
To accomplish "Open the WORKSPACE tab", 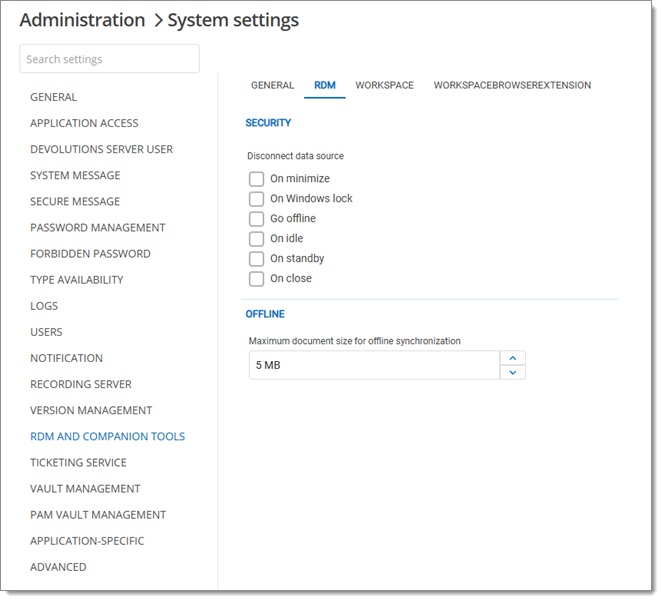I will click(384, 86).
